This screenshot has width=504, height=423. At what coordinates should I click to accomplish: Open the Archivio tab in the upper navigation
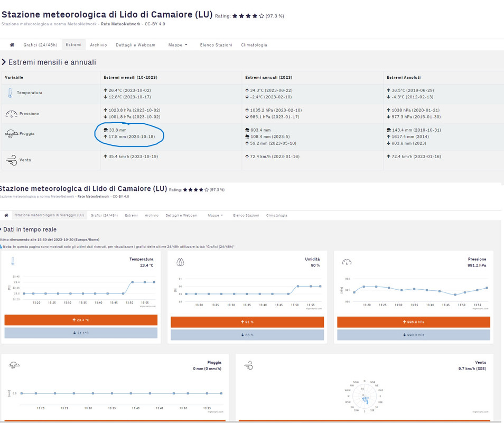98,45
